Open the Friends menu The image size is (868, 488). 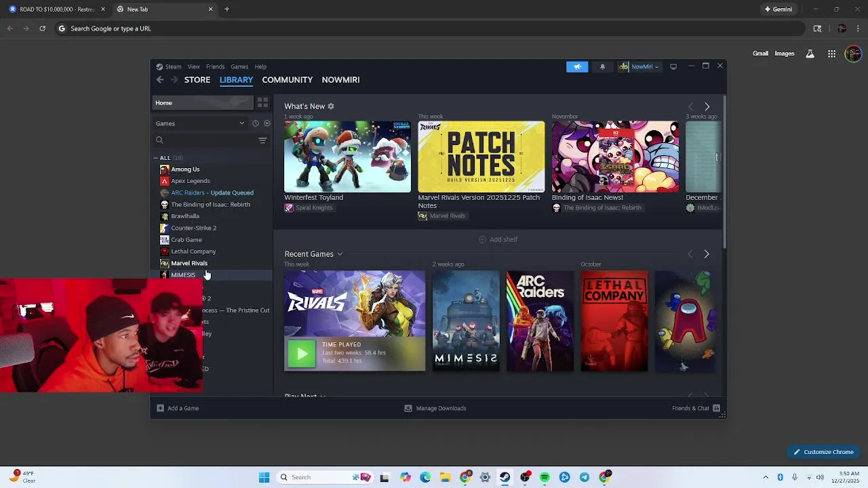click(216, 66)
